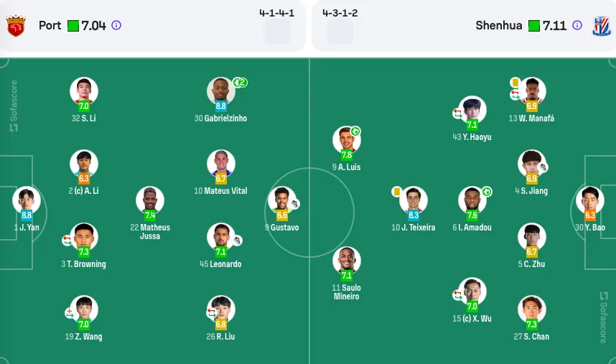Click the 30 Y. Bao goalkeeper avatar

coord(590,200)
